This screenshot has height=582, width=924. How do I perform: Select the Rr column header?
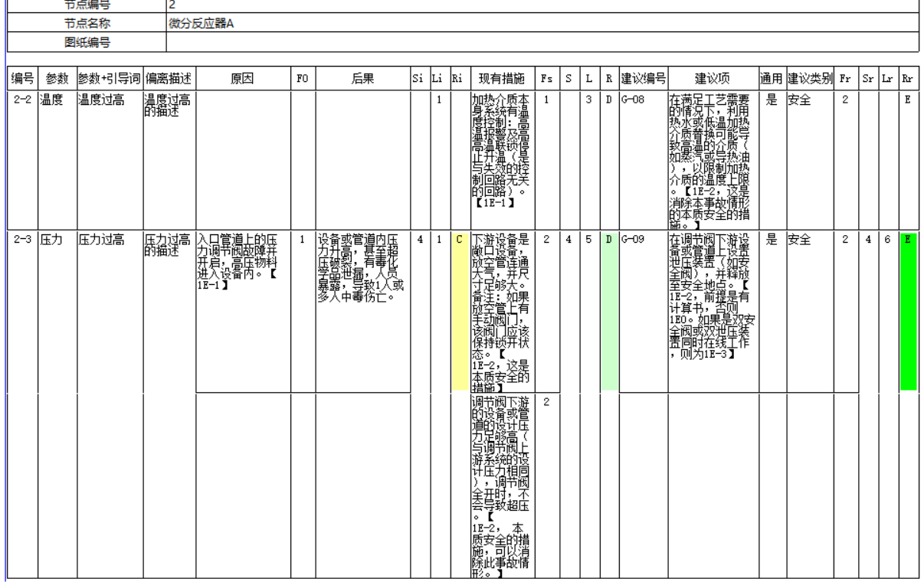click(908, 80)
